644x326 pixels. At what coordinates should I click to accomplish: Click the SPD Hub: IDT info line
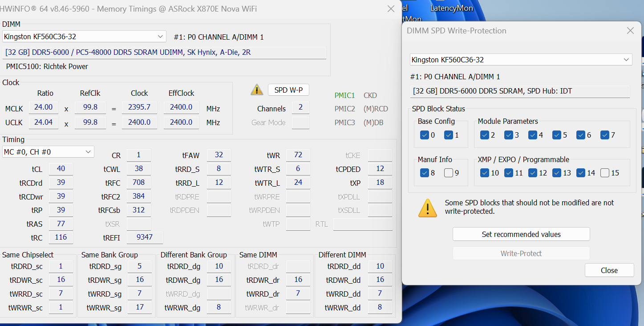(520, 91)
